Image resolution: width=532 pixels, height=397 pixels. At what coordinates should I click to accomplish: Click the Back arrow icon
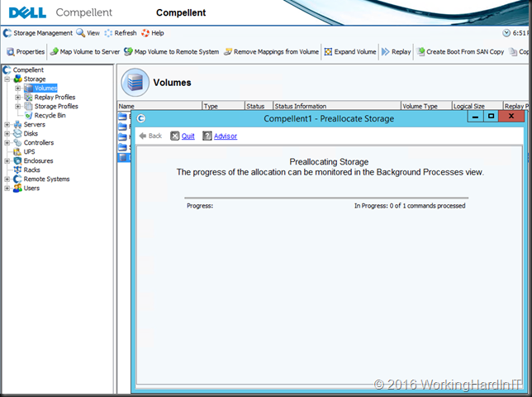pyautogui.click(x=142, y=136)
